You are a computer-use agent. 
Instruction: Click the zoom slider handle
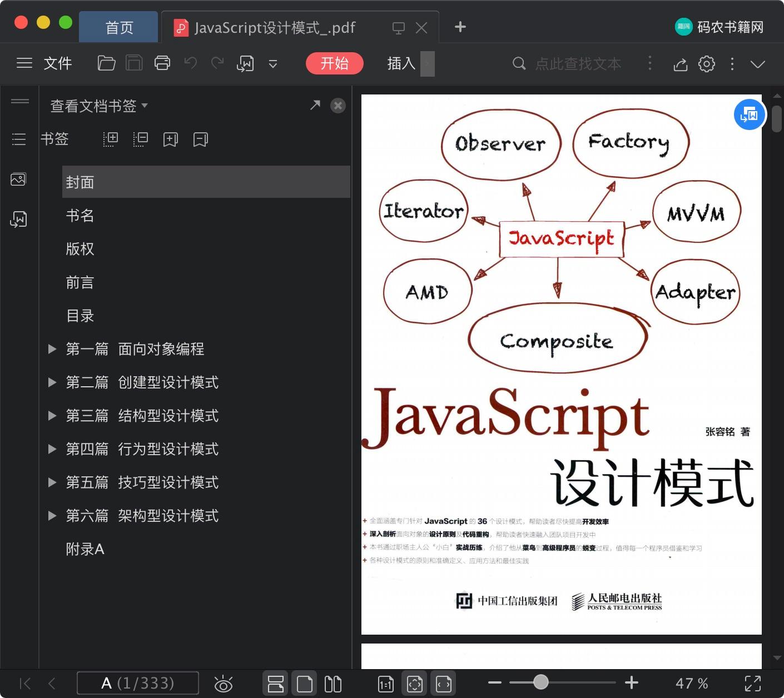[x=540, y=682]
